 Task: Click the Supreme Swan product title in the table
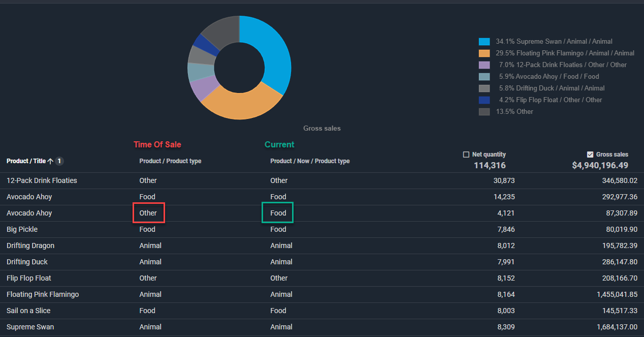coord(30,327)
